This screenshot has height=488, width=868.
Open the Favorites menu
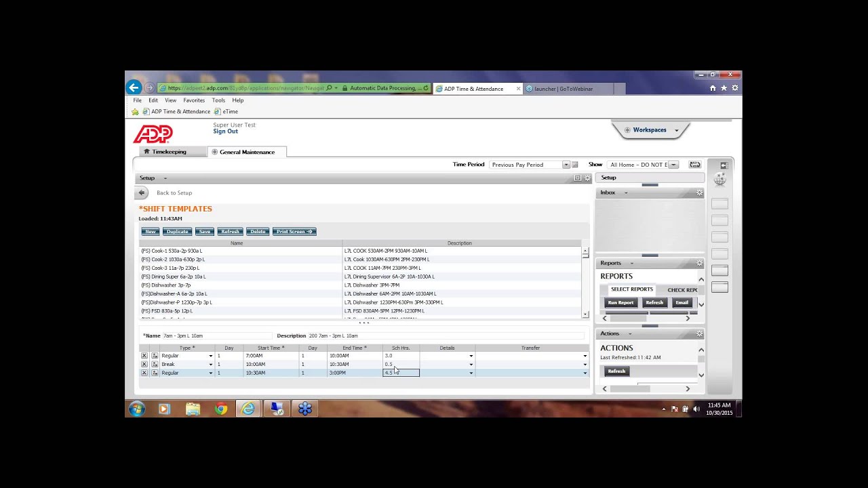[x=194, y=100]
